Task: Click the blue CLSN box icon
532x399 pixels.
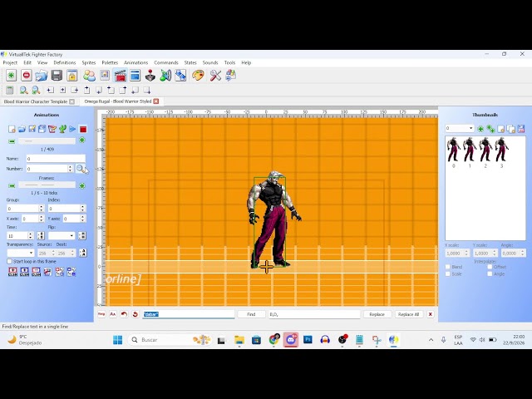Action: tap(24, 272)
